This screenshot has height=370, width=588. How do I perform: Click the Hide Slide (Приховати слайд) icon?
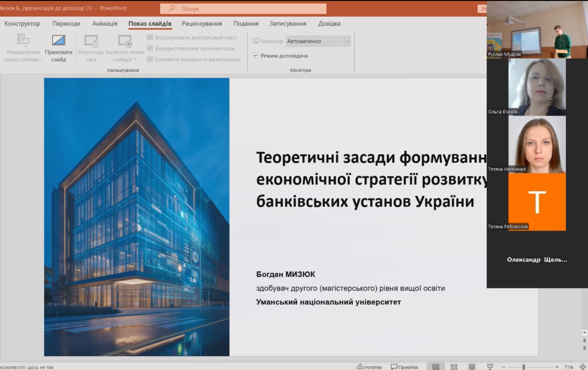(x=58, y=41)
